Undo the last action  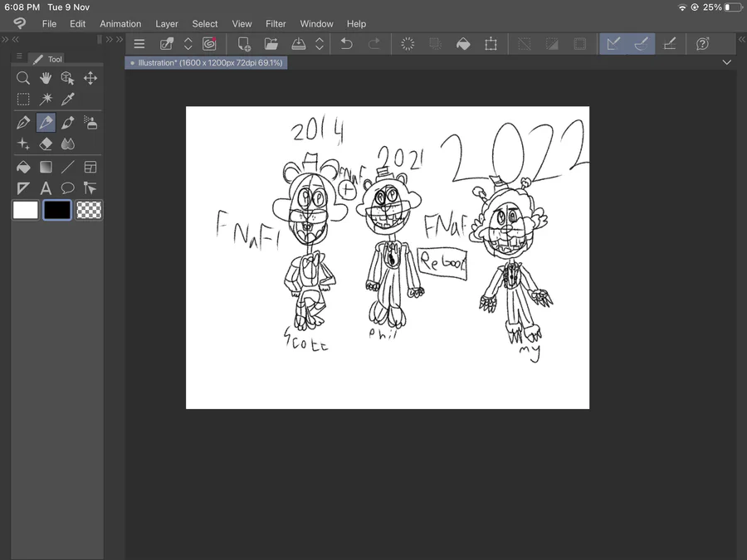[x=346, y=44]
